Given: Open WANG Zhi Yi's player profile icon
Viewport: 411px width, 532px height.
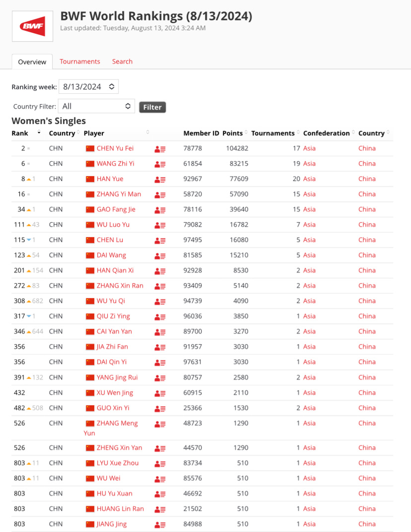Looking at the screenshot, I should [160, 164].
